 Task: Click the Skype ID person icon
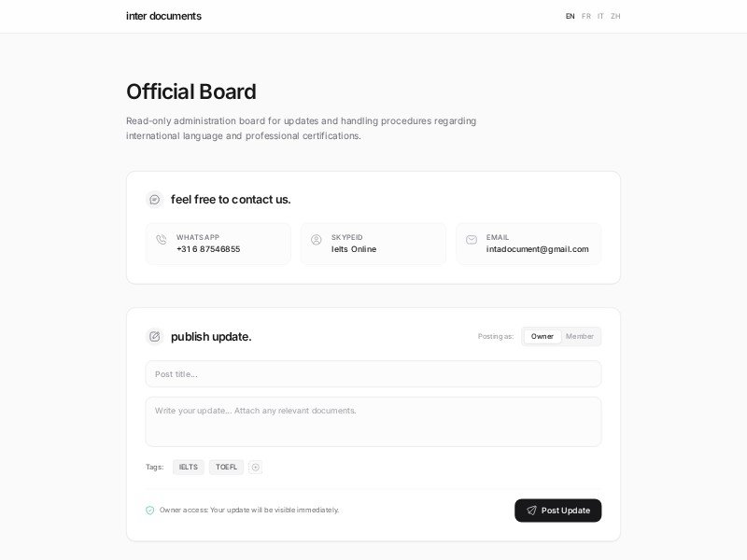point(317,240)
